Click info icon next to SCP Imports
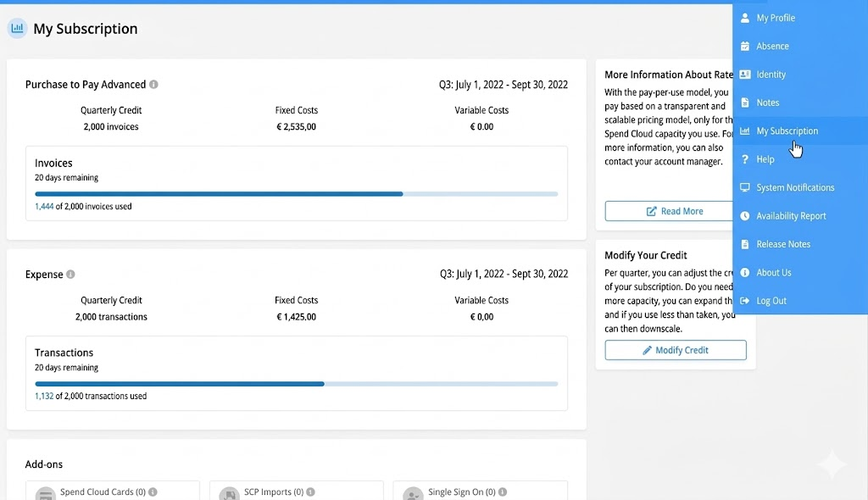The width and height of the screenshot is (868, 500). (310, 492)
